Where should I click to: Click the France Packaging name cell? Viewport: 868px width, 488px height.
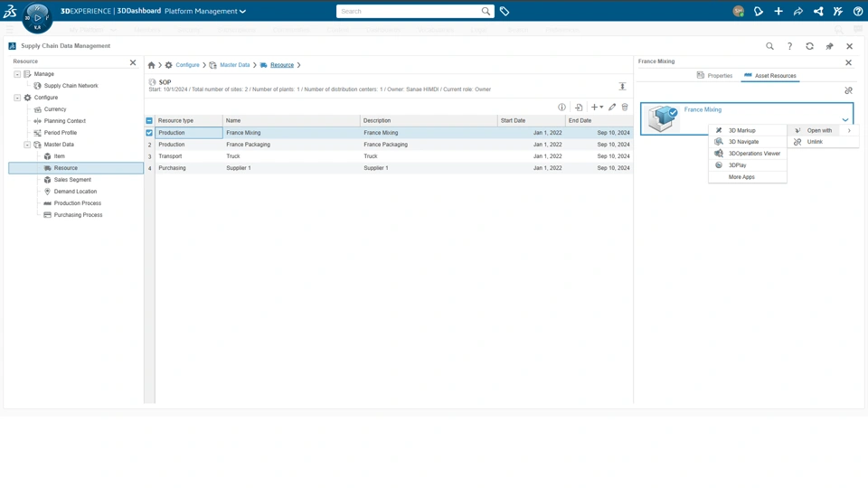[291, 145]
